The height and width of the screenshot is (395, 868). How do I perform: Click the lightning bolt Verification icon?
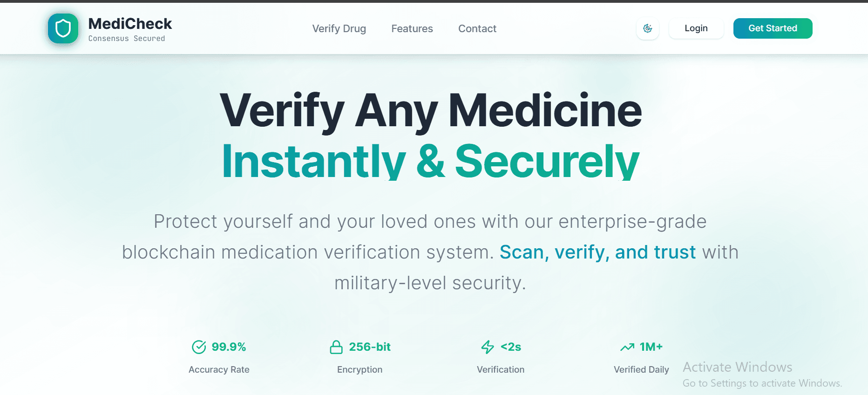point(487,347)
